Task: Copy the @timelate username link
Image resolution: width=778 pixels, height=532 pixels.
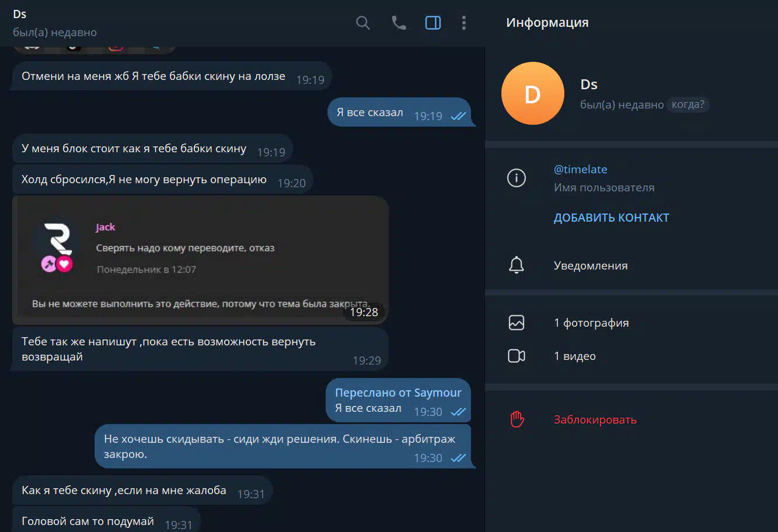Action: click(580, 170)
